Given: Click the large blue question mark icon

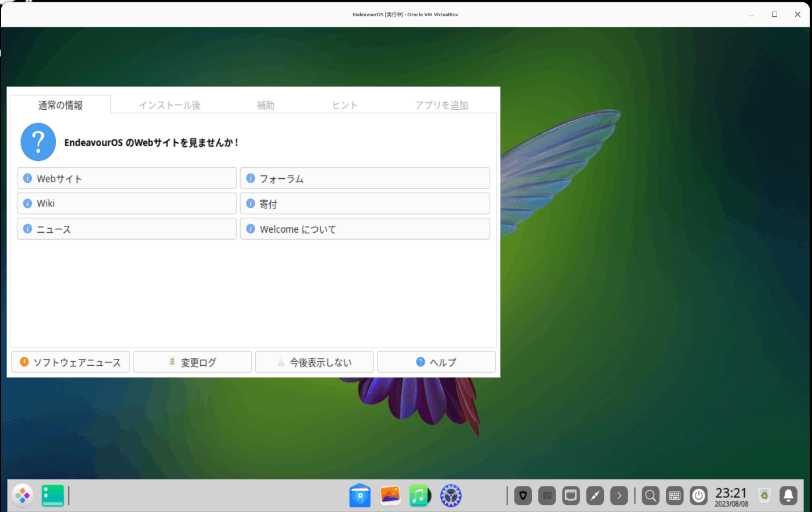Looking at the screenshot, I should [x=38, y=142].
